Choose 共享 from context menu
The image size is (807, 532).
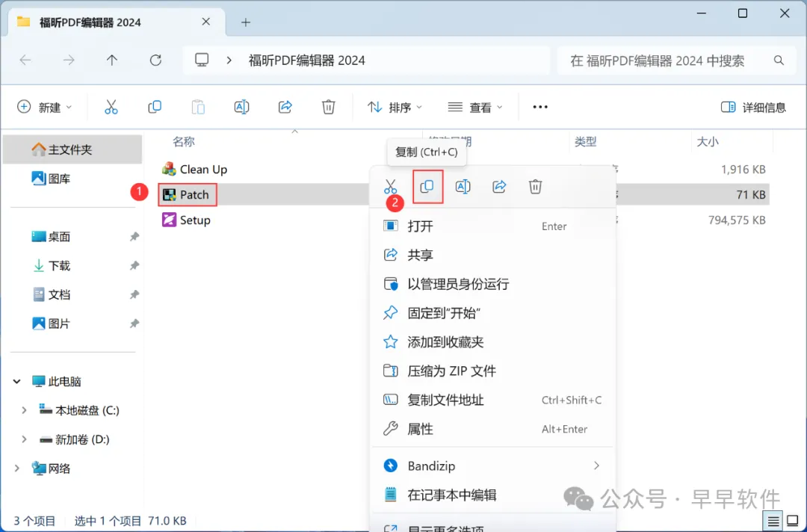(x=492, y=255)
